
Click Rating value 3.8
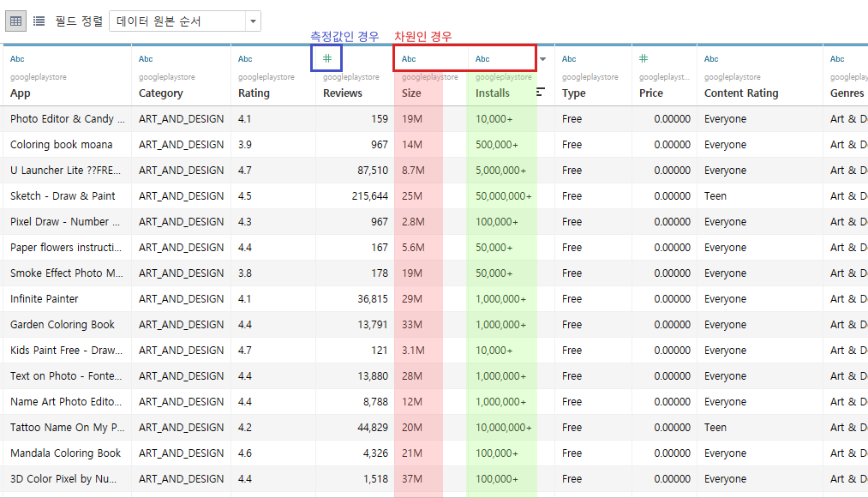(x=245, y=273)
